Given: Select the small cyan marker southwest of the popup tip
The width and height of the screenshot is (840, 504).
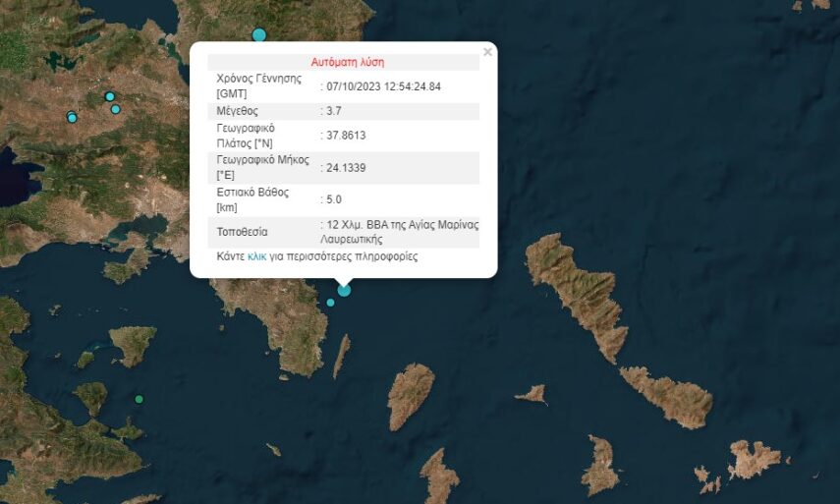Looking at the screenshot, I should (330, 302).
